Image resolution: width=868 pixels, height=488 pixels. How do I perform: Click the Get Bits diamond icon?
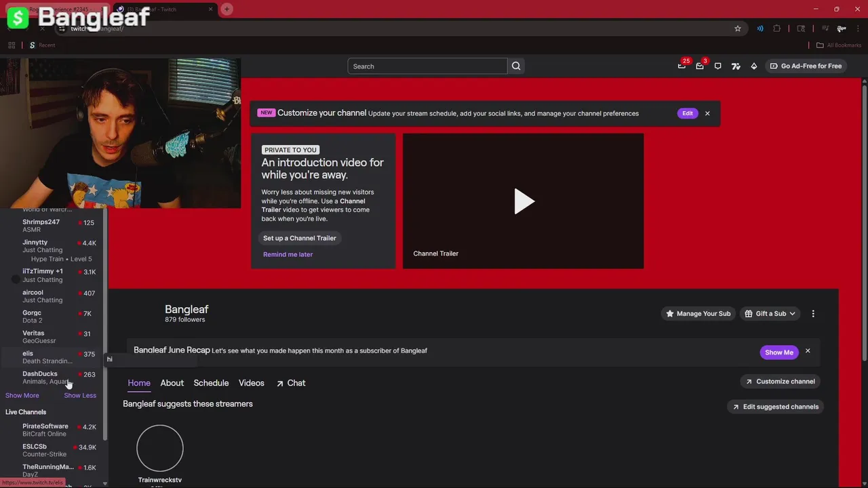(x=753, y=66)
